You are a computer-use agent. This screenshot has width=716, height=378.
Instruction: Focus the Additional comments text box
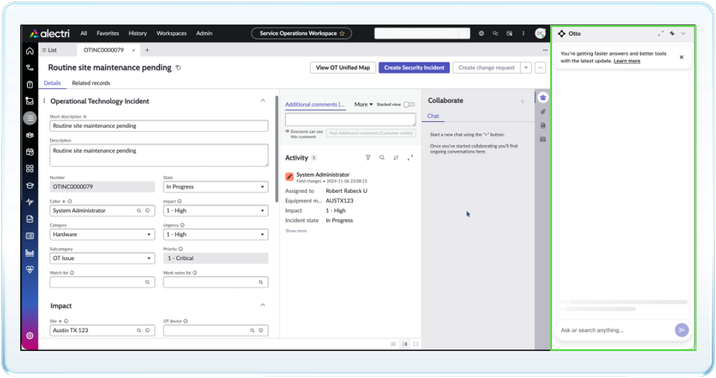click(x=350, y=120)
